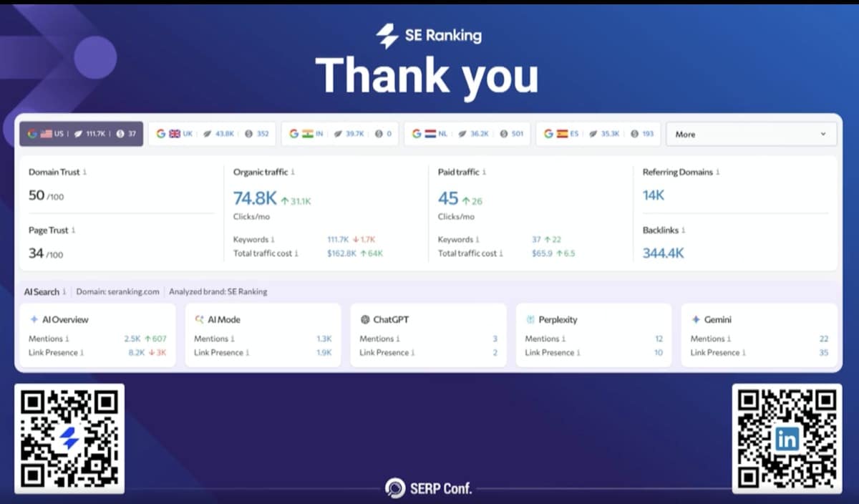Viewport: 859px width, 504px height.
Task: Click the AI Search info icon
Action: pos(64,292)
